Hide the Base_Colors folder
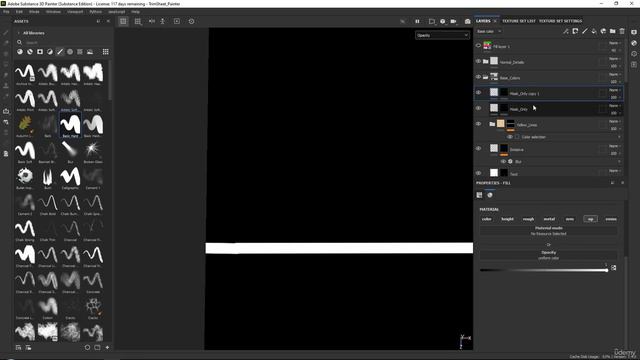Viewport: 640px width, 360px height. (x=478, y=77)
